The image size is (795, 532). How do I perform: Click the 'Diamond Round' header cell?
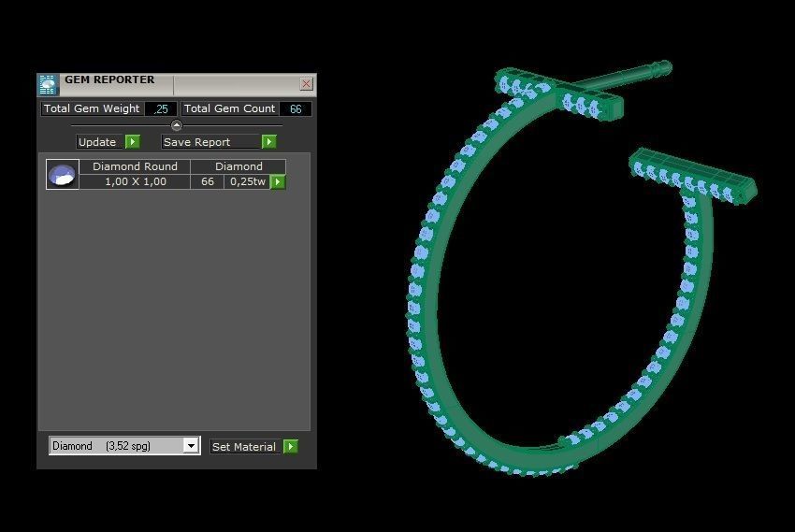click(135, 166)
